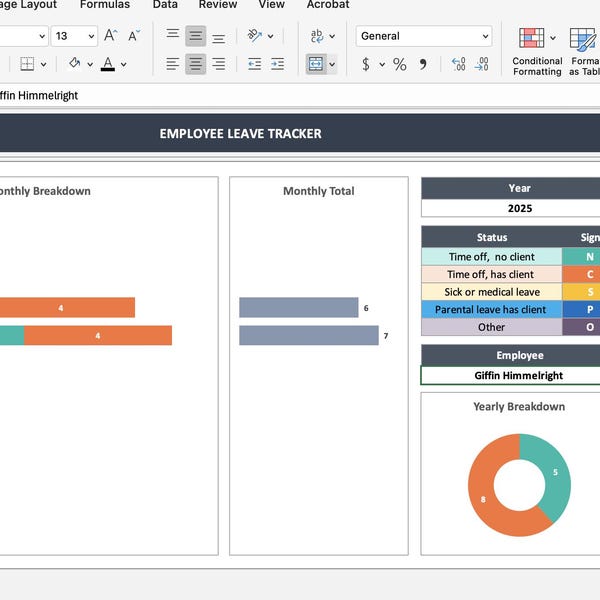Open font name dropdown arrow
This screenshot has height=600, width=600.
[42, 36]
